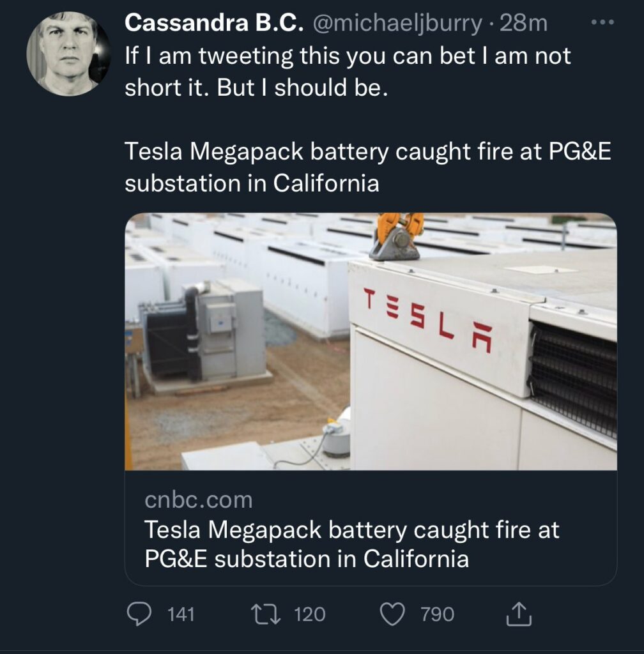
Task: Click the 790 likes count
Action: click(438, 615)
